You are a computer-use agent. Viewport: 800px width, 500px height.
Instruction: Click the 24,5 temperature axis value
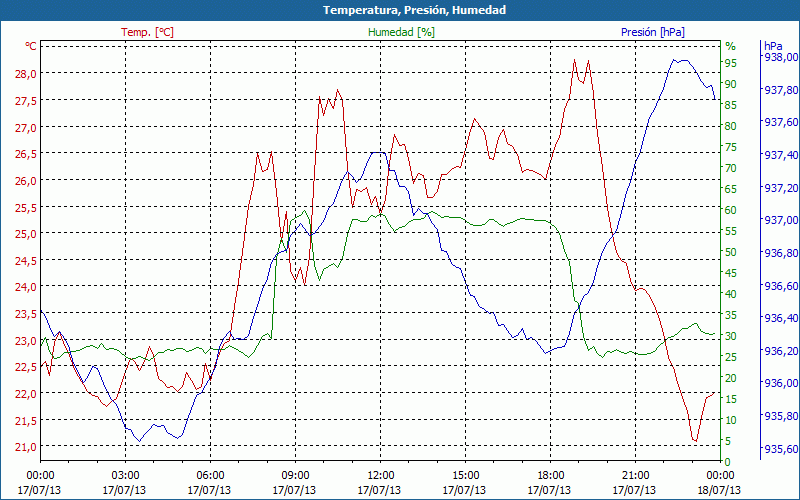[27, 260]
